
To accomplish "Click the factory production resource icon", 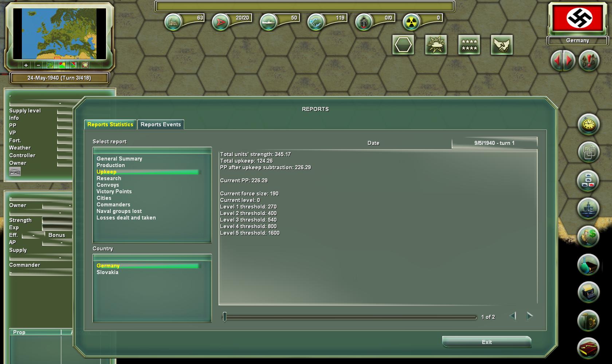I will point(173,22).
